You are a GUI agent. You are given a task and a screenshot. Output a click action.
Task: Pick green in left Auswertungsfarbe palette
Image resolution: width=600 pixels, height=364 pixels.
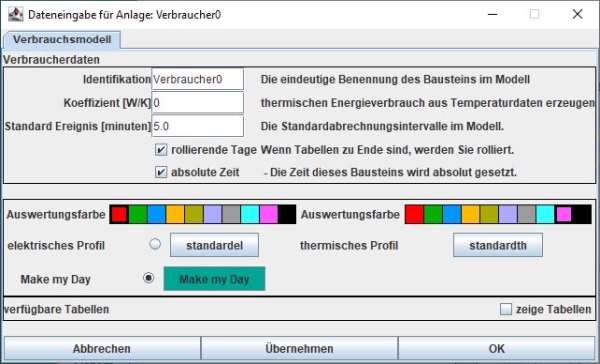tap(138, 214)
